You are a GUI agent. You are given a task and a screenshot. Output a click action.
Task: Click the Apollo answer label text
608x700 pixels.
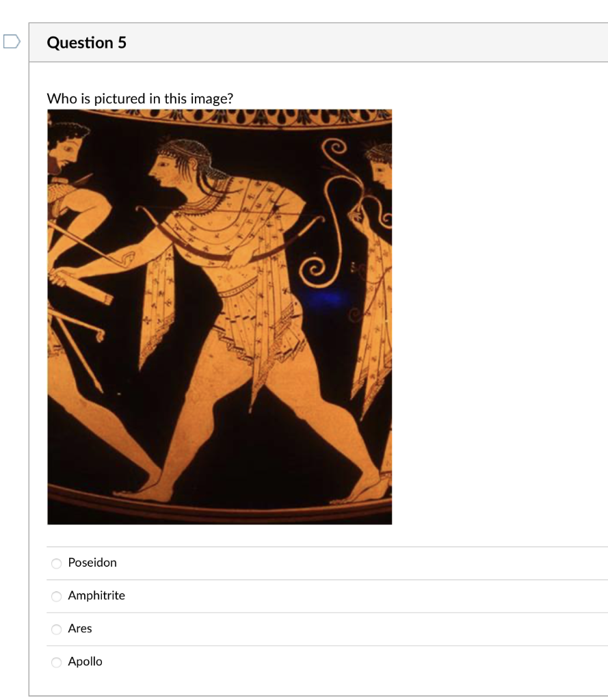pos(85,662)
